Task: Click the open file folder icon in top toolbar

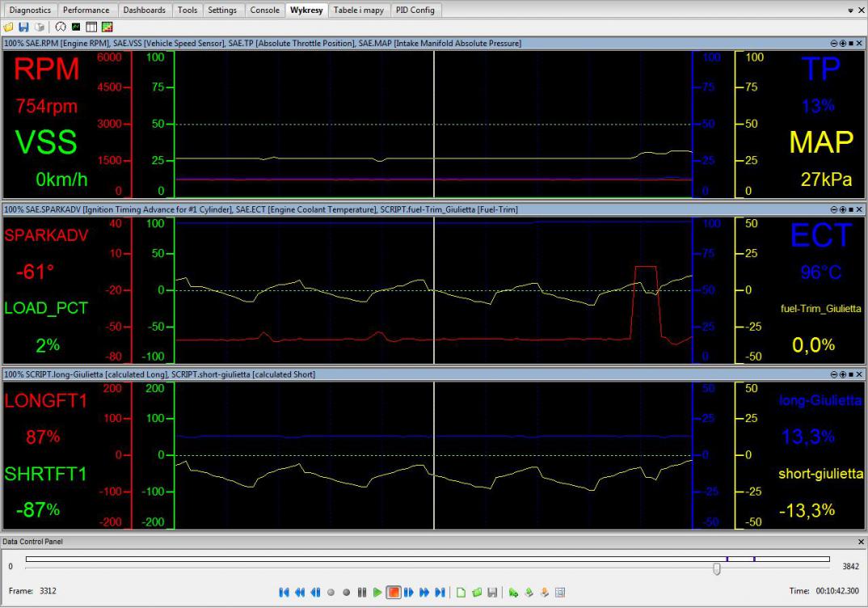Action: pos(8,27)
